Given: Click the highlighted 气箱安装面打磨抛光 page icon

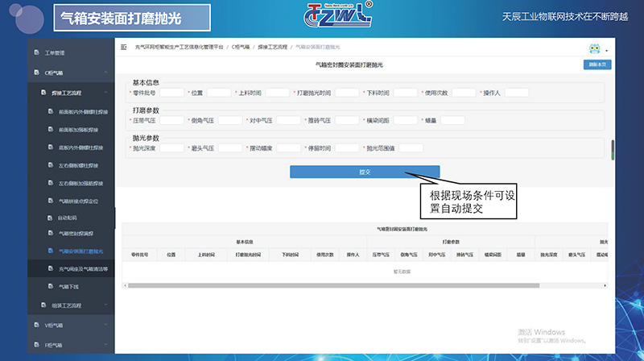Looking at the screenshot, I should pyautogui.click(x=51, y=251).
